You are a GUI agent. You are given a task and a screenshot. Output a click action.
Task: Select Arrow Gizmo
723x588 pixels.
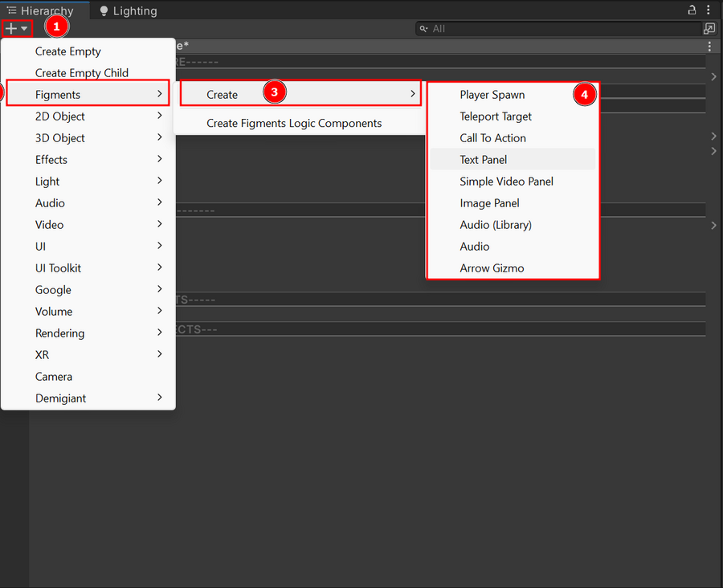(513, 268)
